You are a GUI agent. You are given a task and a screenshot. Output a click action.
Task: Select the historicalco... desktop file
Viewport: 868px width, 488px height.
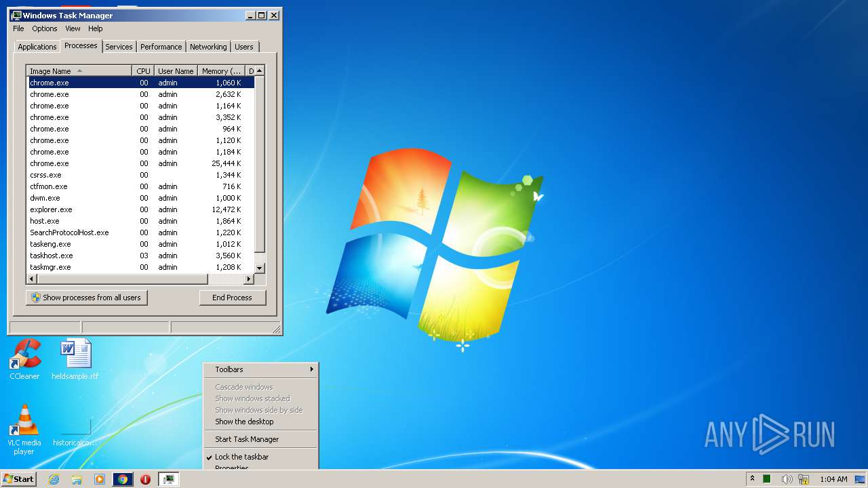point(75,429)
